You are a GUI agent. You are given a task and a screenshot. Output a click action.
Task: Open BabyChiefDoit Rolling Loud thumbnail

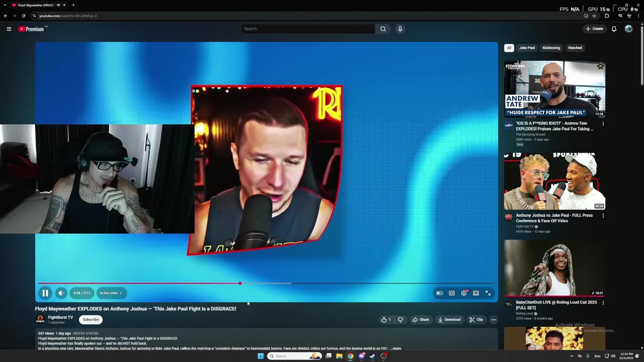click(554, 268)
